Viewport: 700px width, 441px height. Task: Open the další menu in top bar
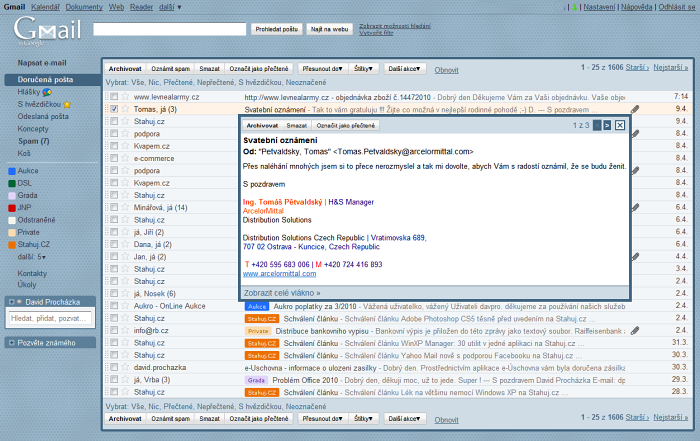click(x=170, y=7)
